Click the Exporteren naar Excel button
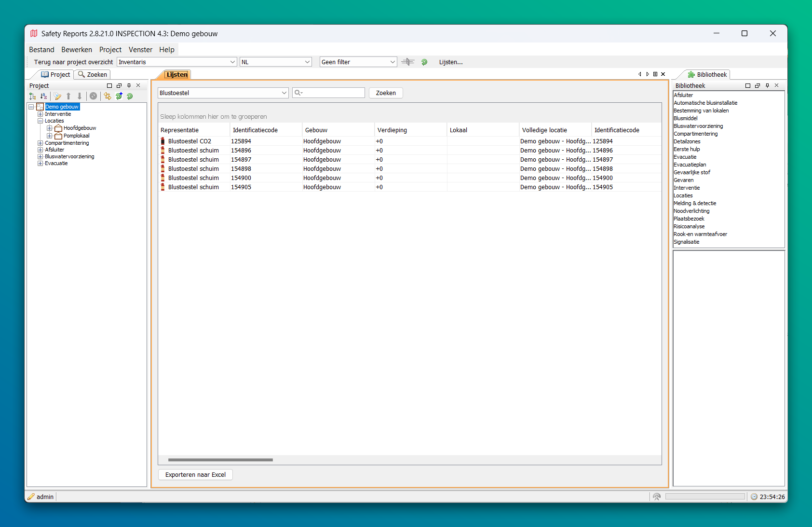Viewport: 812px width, 527px height. pos(195,475)
